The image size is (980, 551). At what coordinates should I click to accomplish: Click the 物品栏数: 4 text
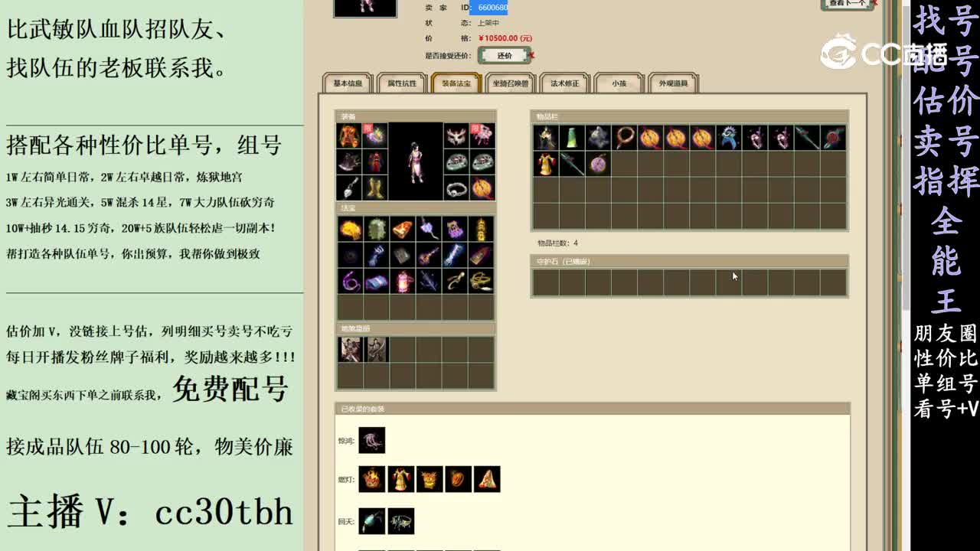tap(557, 243)
